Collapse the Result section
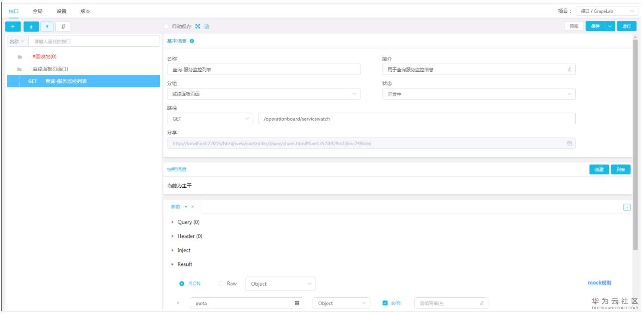The image size is (644, 314). point(173,264)
